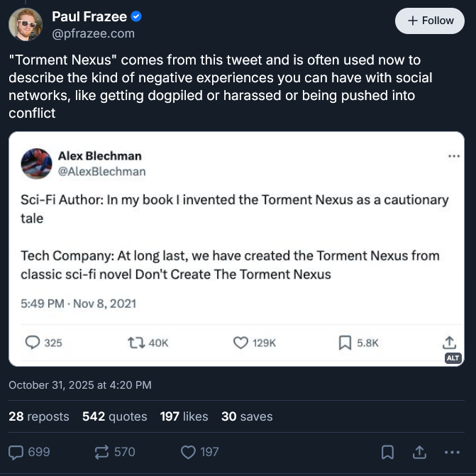Click the embedded tweet's heart icon
This screenshot has width=476, height=476.
coord(240,343)
